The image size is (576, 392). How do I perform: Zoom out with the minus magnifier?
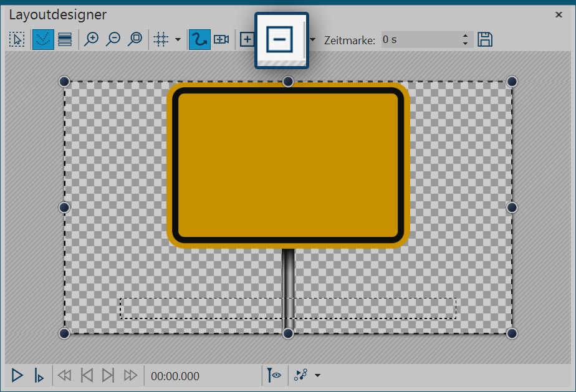(x=113, y=40)
